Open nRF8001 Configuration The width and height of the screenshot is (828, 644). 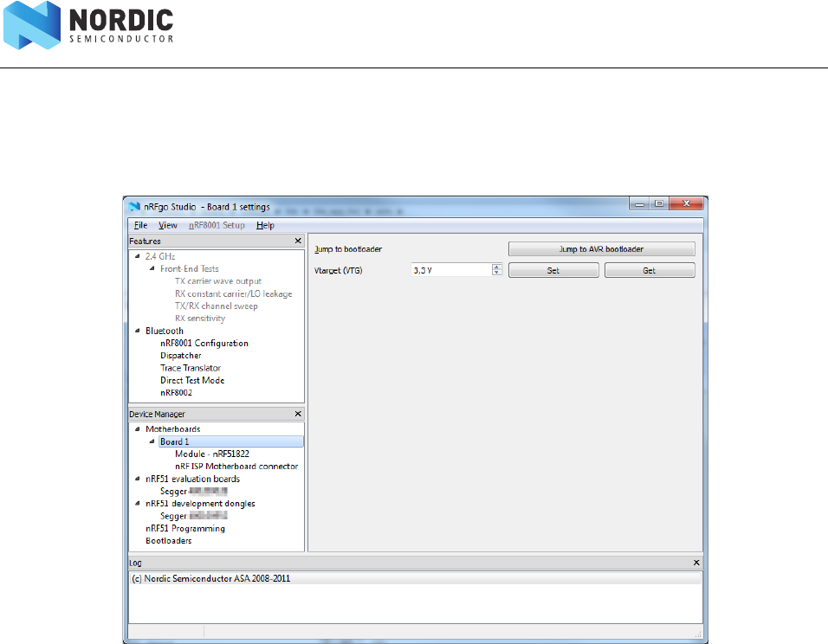204,343
